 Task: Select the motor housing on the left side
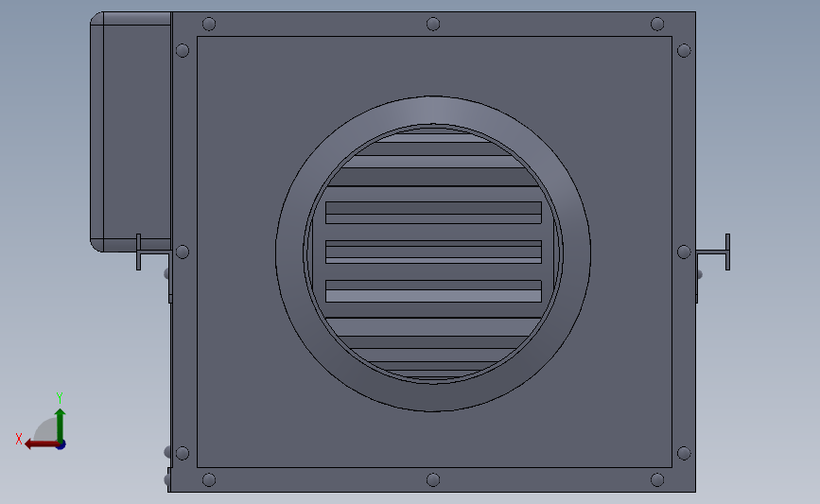pyautogui.click(x=131, y=130)
